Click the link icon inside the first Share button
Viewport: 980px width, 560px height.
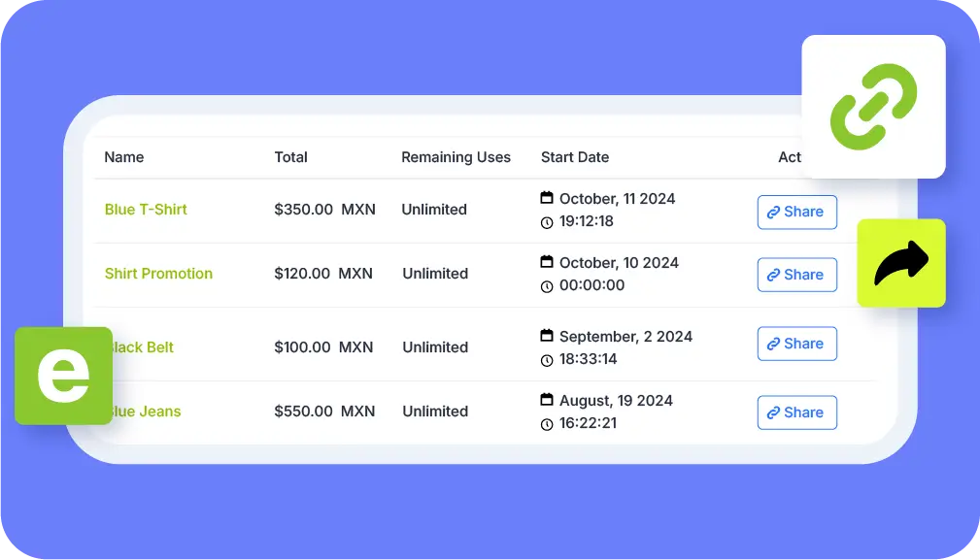[774, 212]
